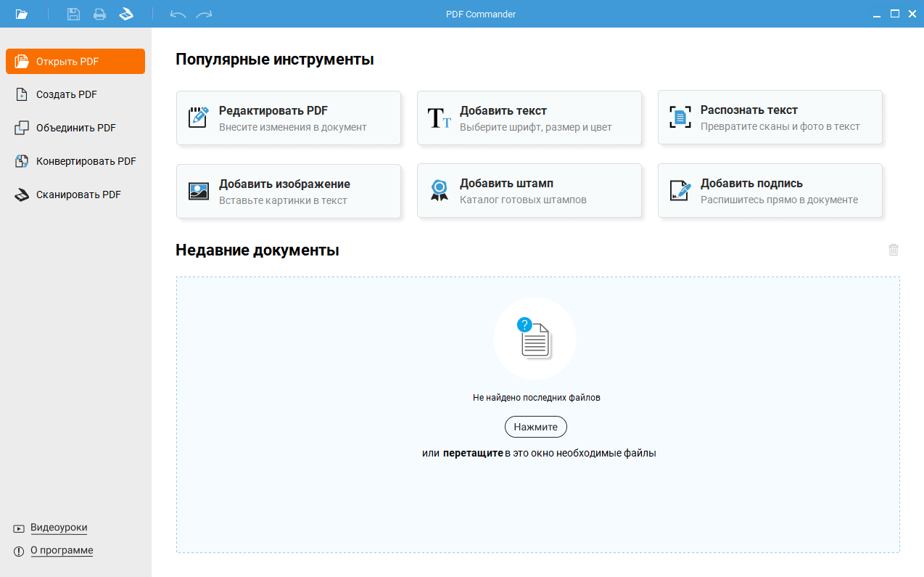Click the Save icon in the toolbar
Screen dimensions: 924x577
point(73,13)
